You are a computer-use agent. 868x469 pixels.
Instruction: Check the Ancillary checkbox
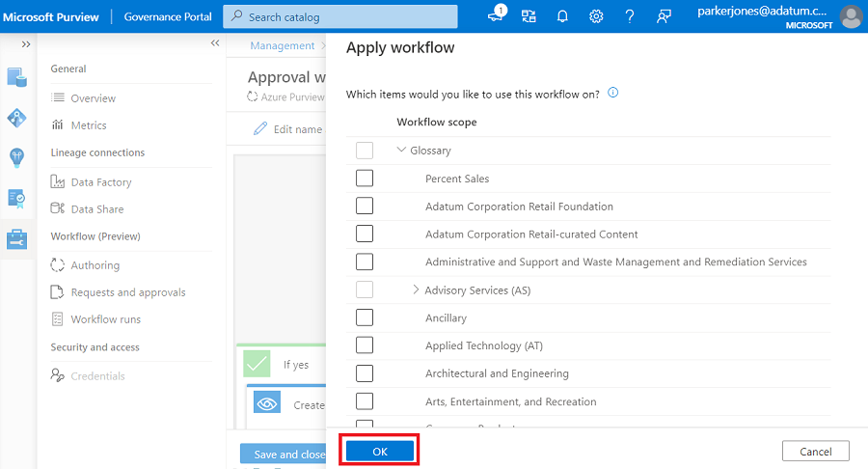[x=365, y=317]
